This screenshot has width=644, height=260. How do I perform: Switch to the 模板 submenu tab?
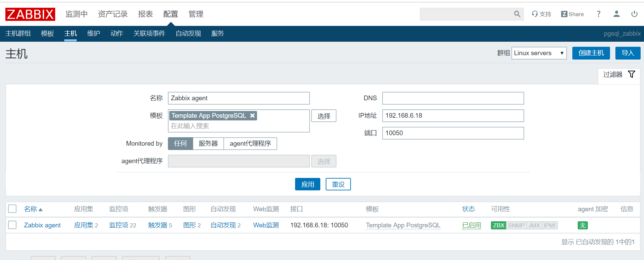(x=47, y=34)
